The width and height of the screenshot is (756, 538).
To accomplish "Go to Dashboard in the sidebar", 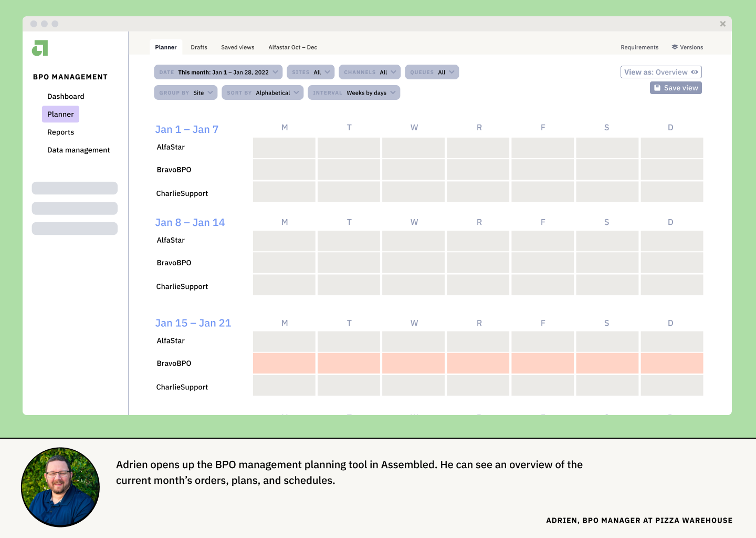I will tap(66, 97).
